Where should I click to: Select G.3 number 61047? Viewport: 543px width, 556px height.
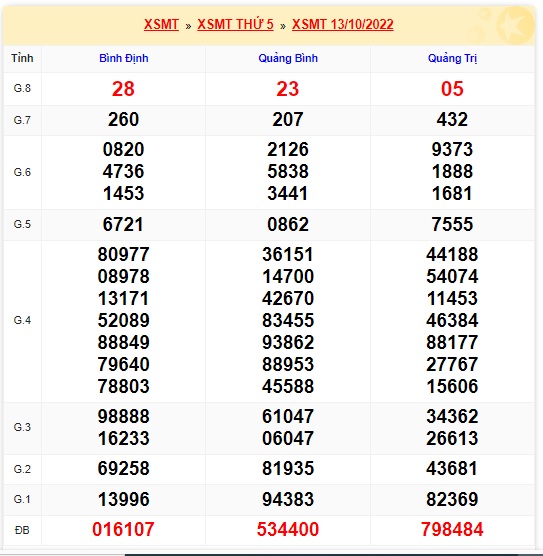click(x=288, y=417)
